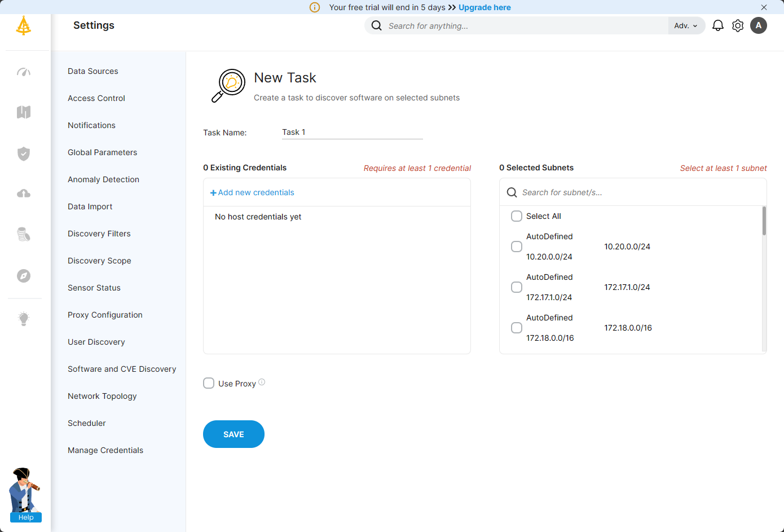This screenshot has height=532, width=784.
Task: Click the Upgrade here link
Action: coord(485,7)
